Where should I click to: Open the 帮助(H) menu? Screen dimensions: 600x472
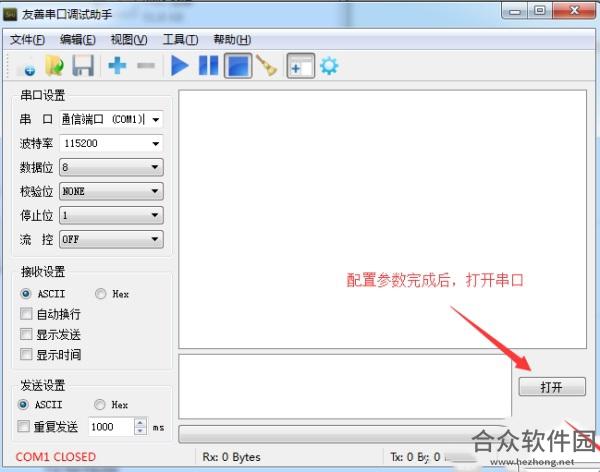232,39
